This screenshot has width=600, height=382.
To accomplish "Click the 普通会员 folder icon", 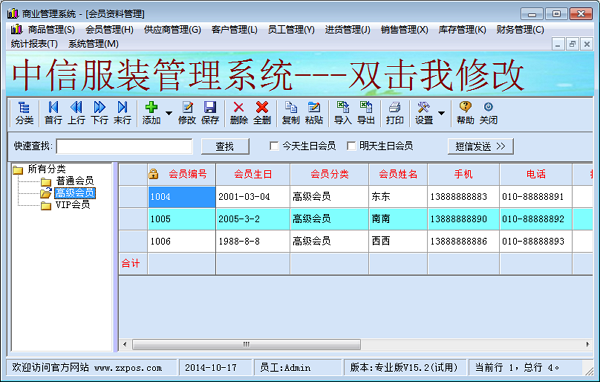I will (x=46, y=181).
